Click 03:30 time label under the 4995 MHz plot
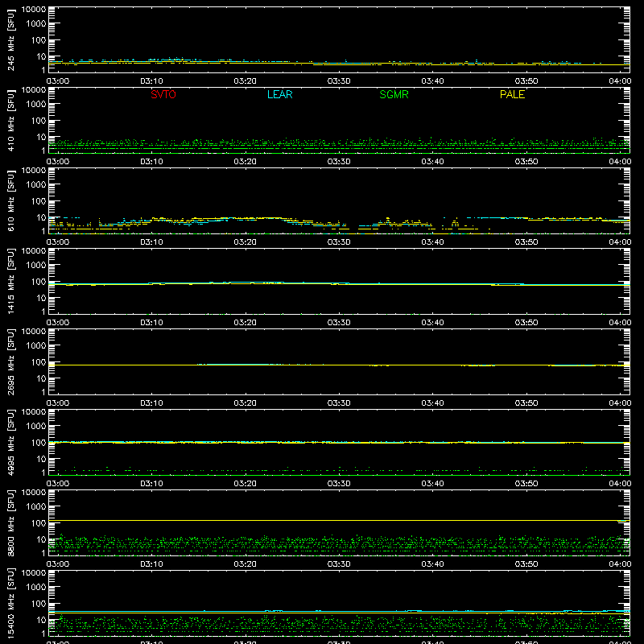The width and height of the screenshot is (644, 644). tap(339, 484)
